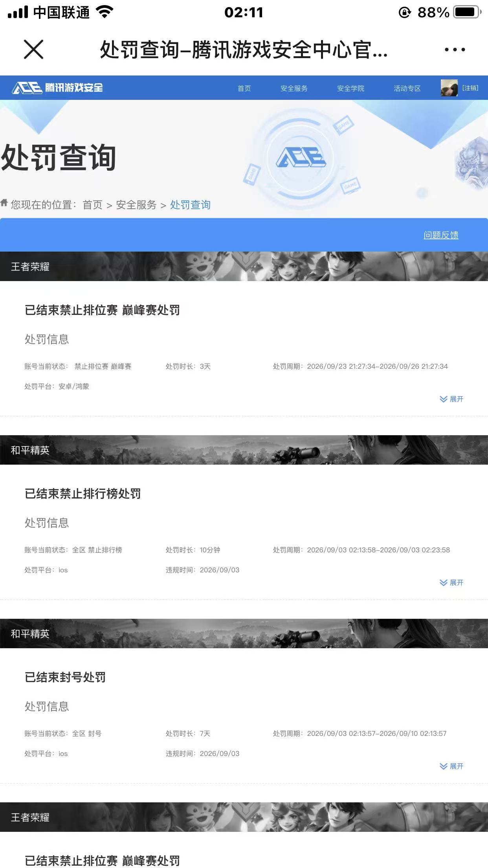The image size is (488, 868).
Task: Click the heading 已结束封号处罚
Action: point(65,677)
